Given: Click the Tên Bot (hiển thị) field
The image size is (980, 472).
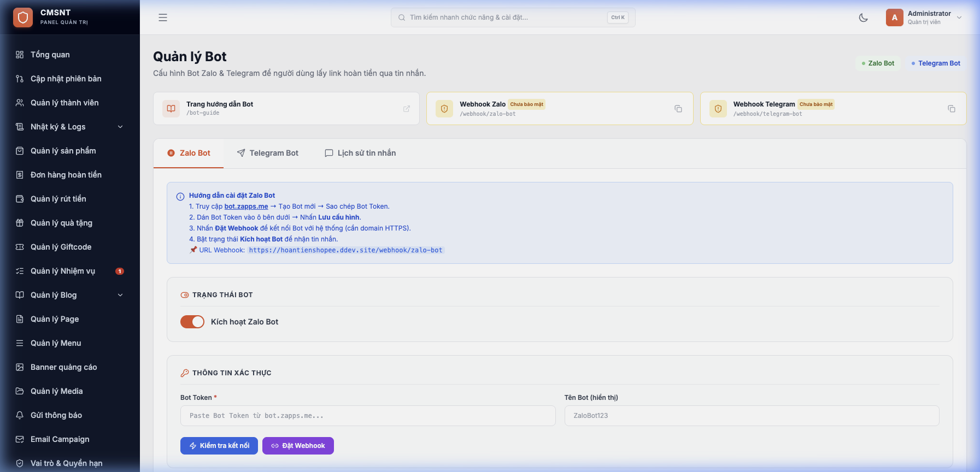Looking at the screenshot, I should coord(752,416).
